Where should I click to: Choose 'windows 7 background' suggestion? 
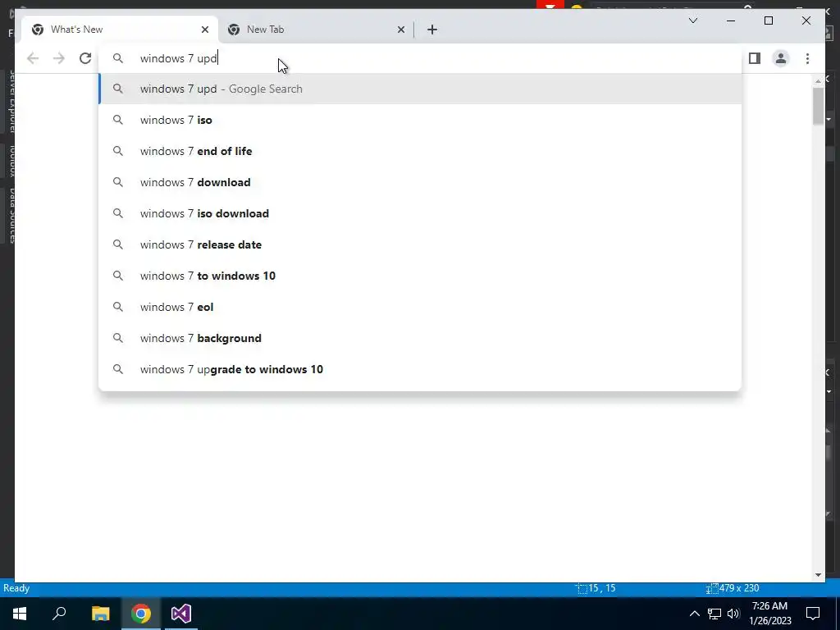[x=420, y=338]
